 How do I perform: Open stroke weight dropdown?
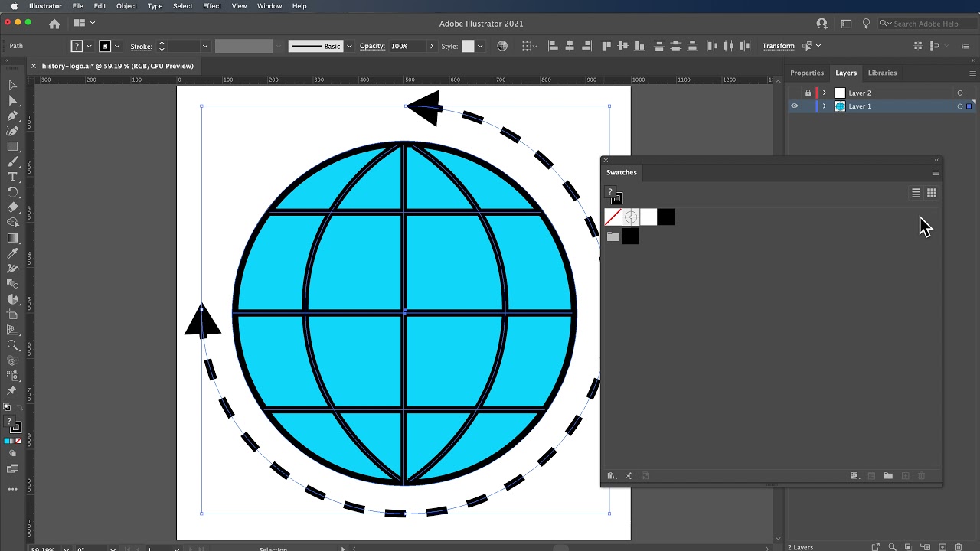[204, 46]
